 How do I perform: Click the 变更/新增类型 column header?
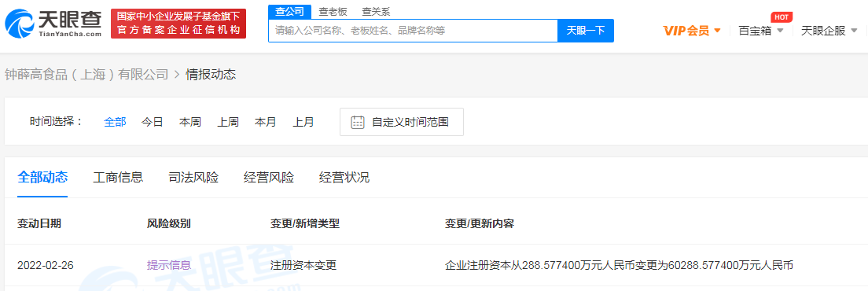[x=304, y=224]
